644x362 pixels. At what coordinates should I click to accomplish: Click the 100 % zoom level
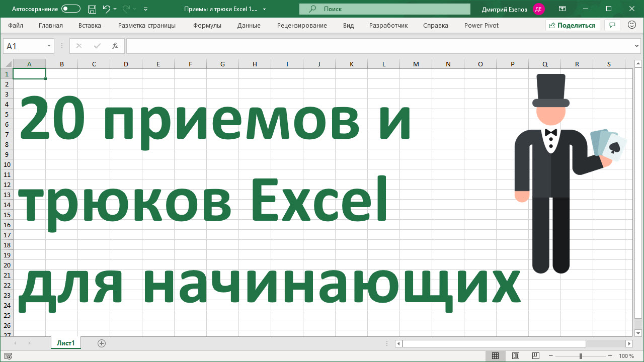point(626,356)
